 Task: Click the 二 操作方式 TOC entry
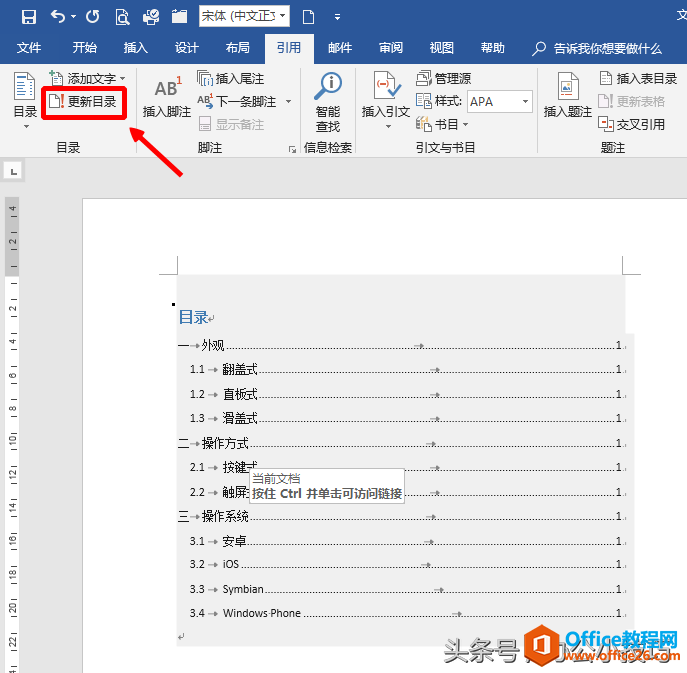(x=401, y=443)
